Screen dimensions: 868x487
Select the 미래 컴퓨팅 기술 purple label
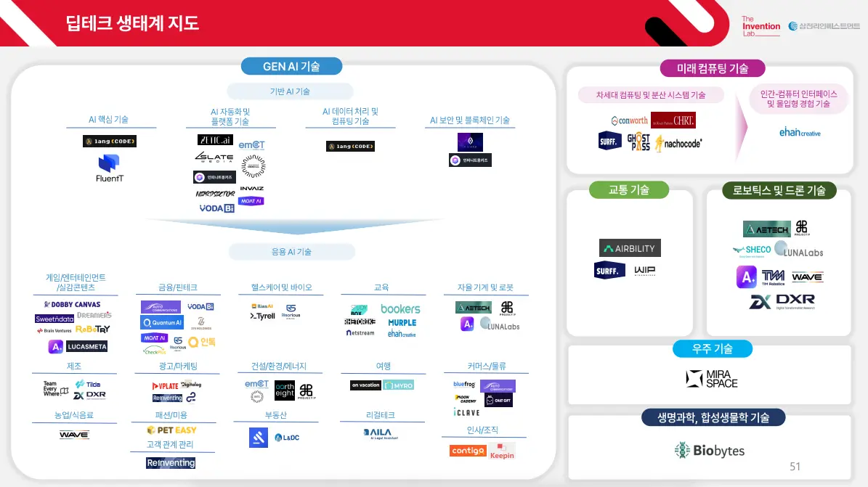point(713,68)
